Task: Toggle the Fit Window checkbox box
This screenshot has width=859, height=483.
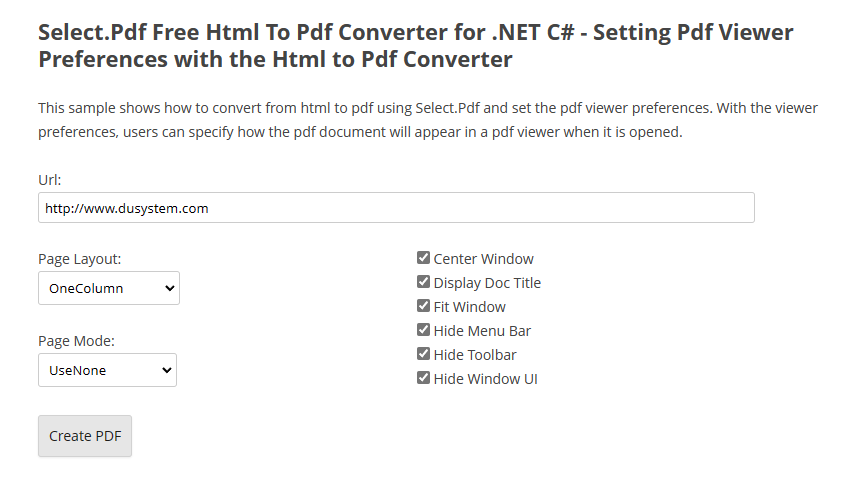Action: 423,306
